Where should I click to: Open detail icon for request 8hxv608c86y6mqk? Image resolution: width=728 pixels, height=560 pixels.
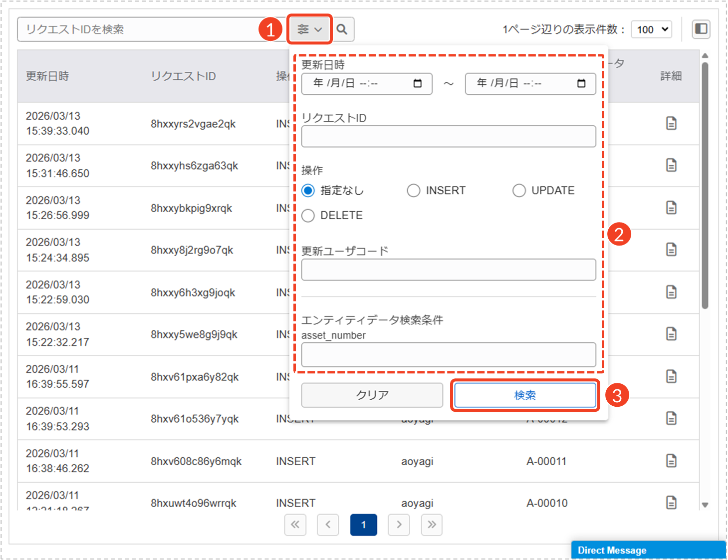671,461
